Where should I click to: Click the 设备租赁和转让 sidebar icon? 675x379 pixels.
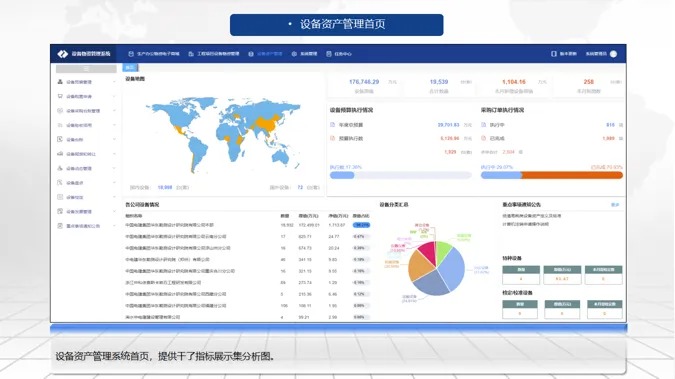pyautogui.click(x=60, y=154)
